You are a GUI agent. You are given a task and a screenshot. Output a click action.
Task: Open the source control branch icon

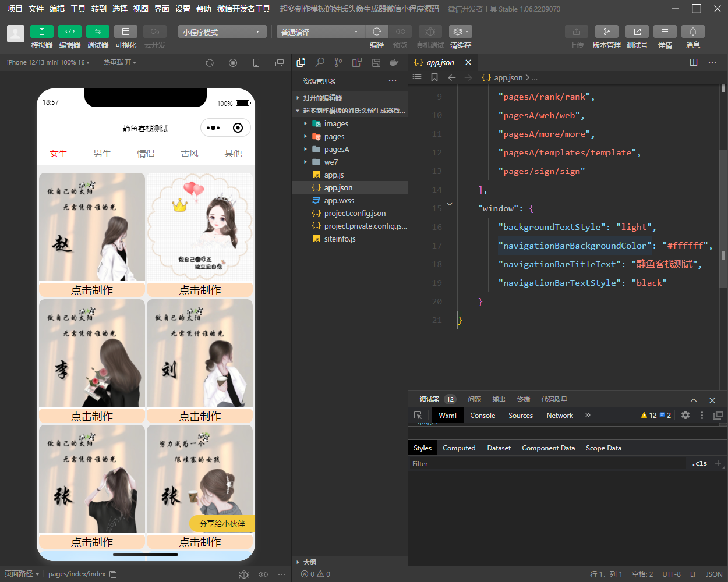(338, 62)
